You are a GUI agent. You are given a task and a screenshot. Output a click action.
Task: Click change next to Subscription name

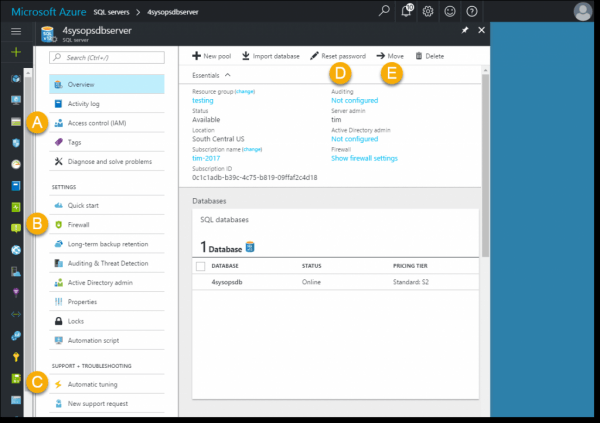coord(252,149)
